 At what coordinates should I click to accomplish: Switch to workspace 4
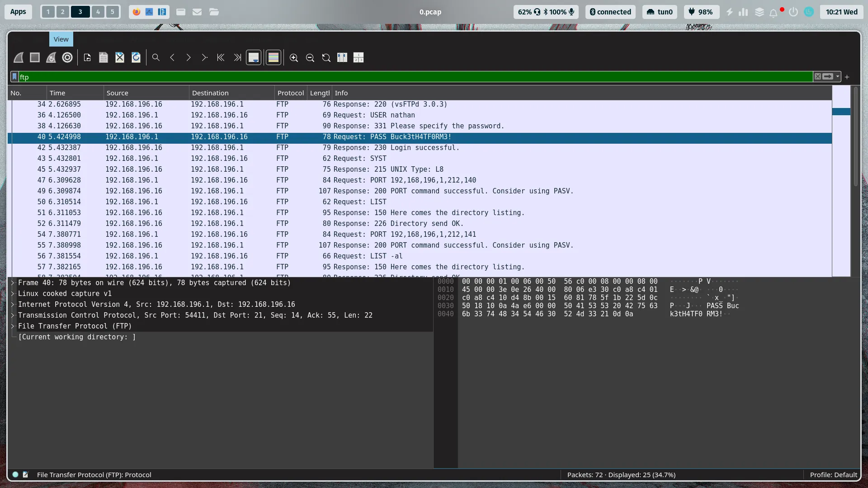pos(98,12)
